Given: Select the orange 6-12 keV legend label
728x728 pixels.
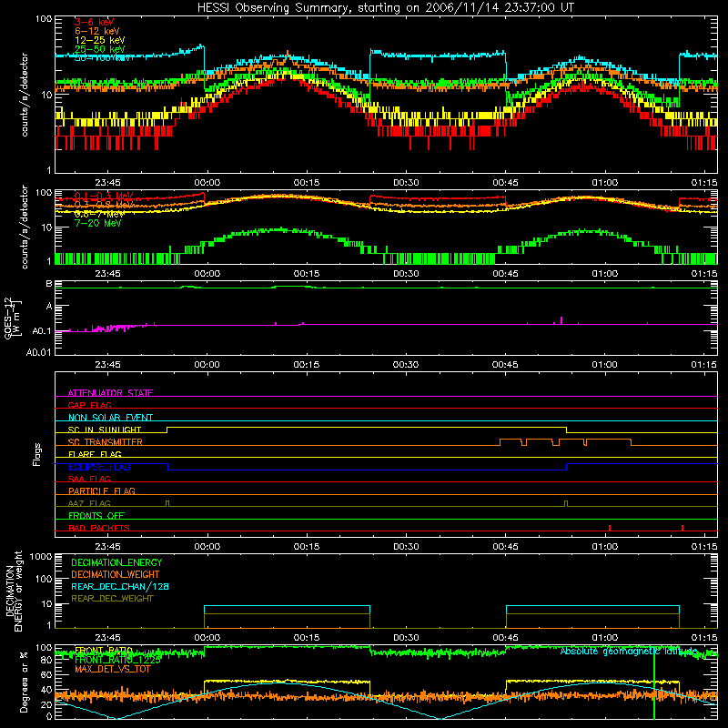Looking at the screenshot, I should [x=97, y=31].
